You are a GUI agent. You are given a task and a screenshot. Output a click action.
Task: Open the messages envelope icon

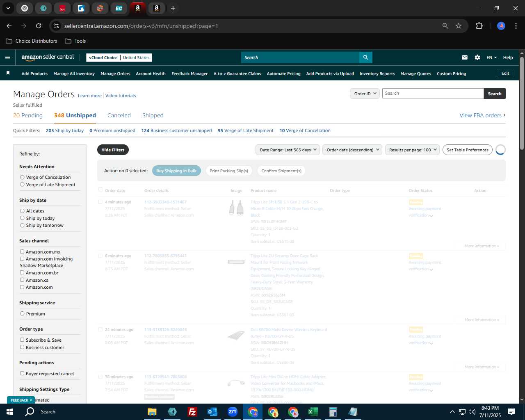tap(464, 57)
